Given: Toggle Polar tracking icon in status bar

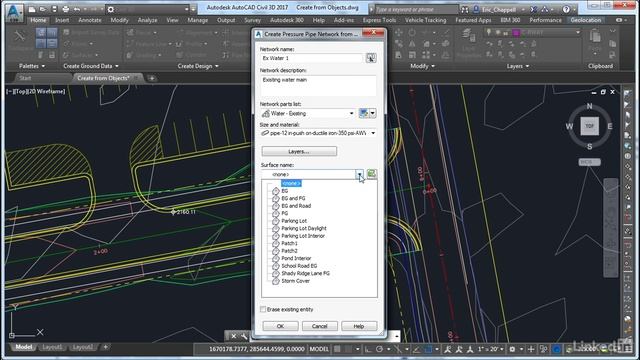Looking at the screenshot, I should (x=379, y=349).
